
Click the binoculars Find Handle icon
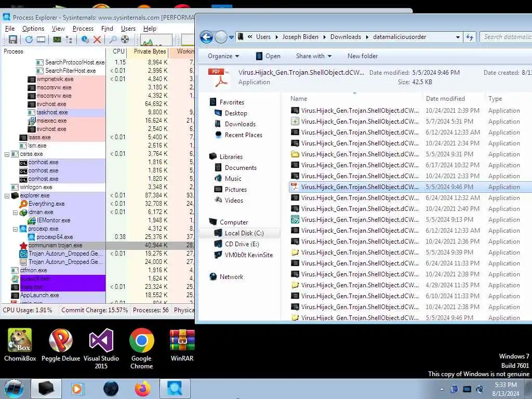pos(113,39)
